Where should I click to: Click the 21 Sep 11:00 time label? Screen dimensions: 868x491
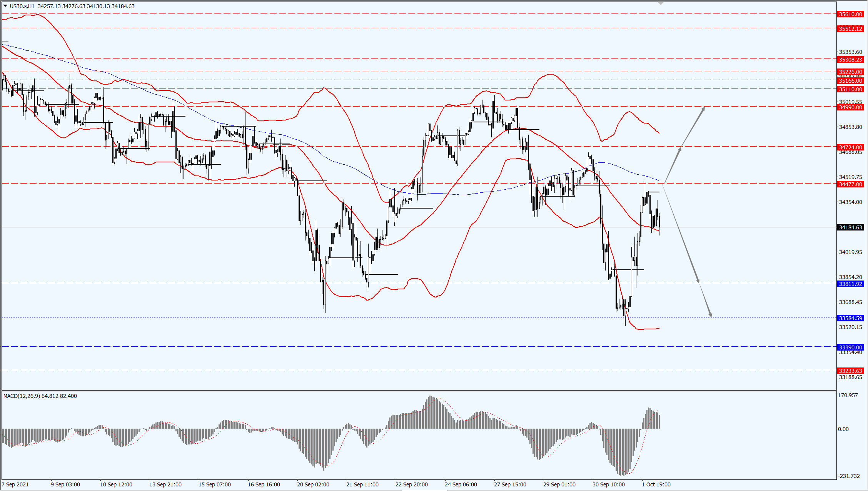click(x=362, y=484)
